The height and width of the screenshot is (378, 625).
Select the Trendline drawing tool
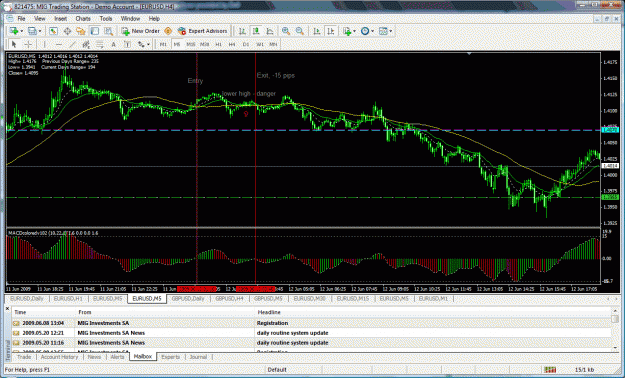point(72,44)
